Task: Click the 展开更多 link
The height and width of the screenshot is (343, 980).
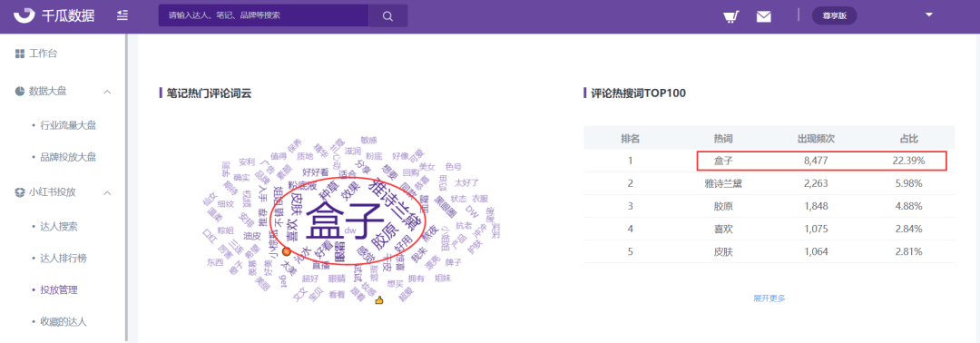Action: [769, 298]
